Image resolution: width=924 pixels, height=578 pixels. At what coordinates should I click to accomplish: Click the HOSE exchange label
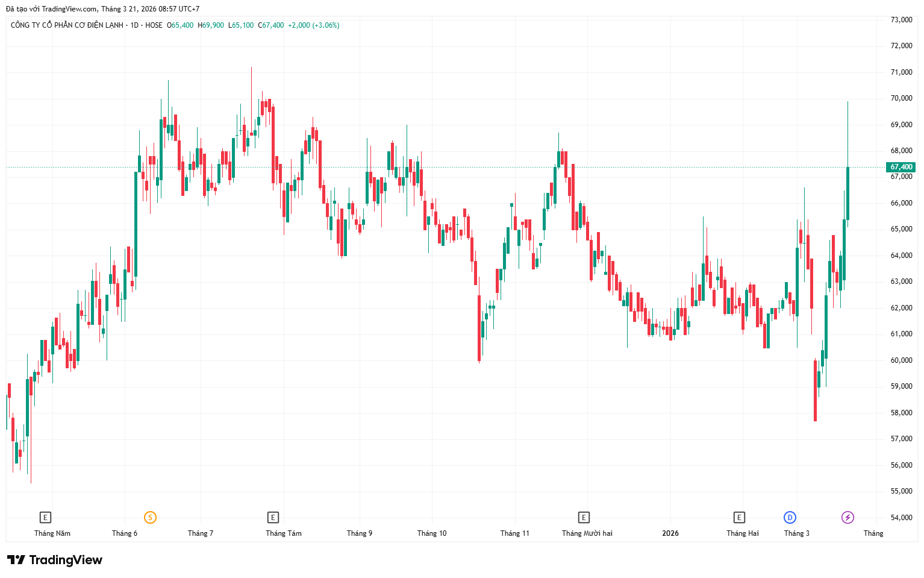click(x=154, y=25)
